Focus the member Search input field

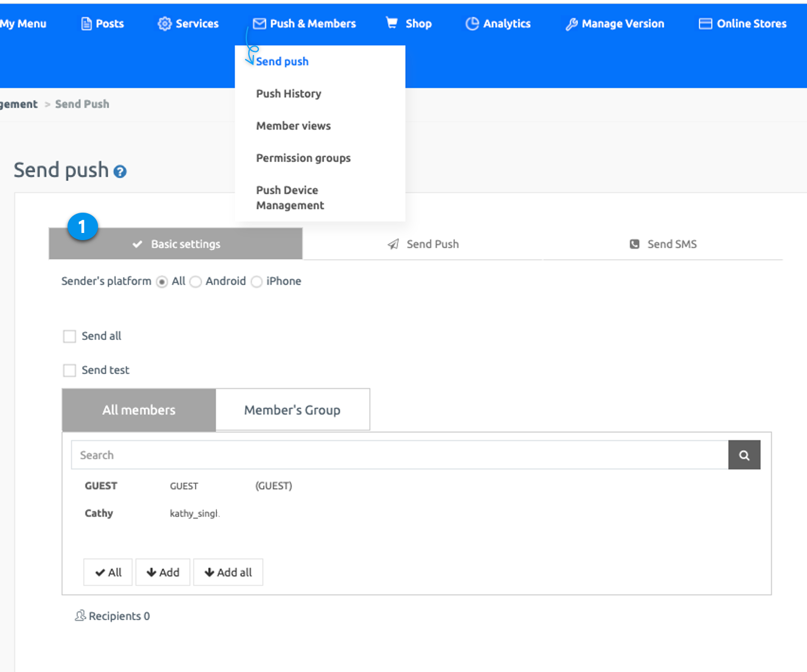point(399,455)
